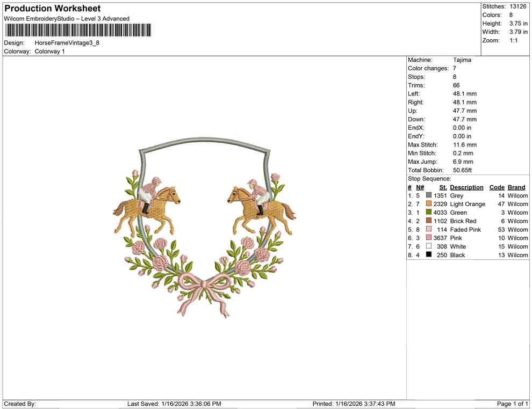Click the design barcode image

tap(78, 30)
